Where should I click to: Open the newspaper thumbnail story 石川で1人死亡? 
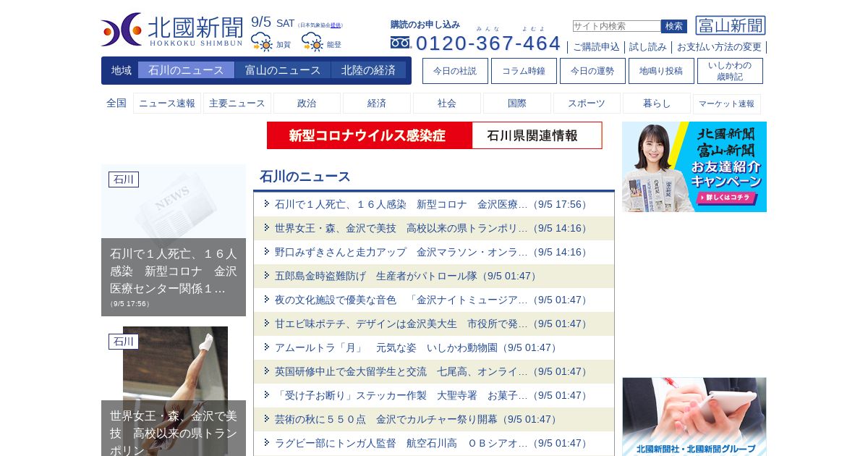pyautogui.click(x=174, y=240)
